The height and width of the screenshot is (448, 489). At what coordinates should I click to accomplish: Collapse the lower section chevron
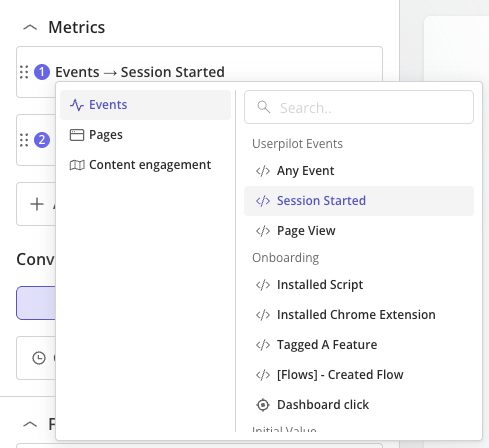(30, 424)
